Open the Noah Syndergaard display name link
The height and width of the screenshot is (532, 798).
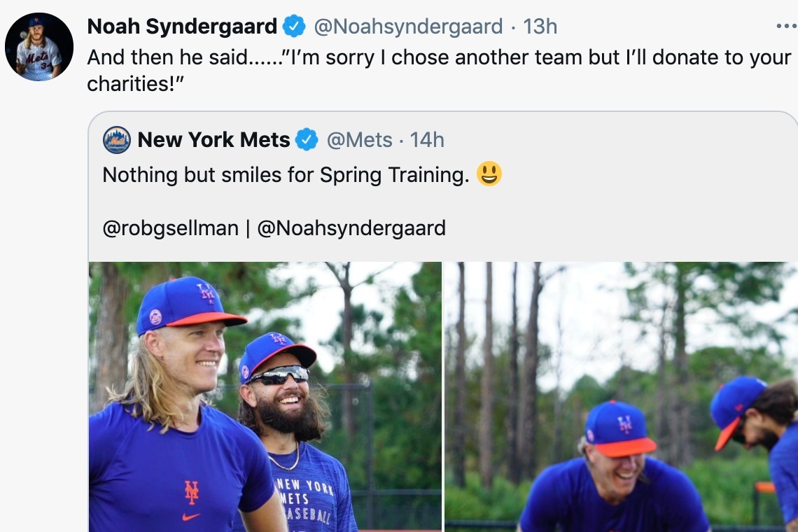(182, 27)
